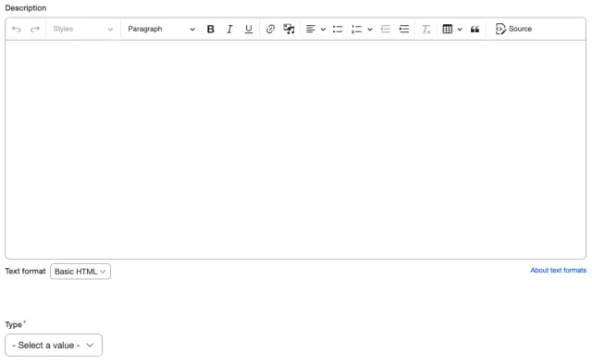Open the Paragraph heading dropdown
592x364 pixels.
point(161,29)
